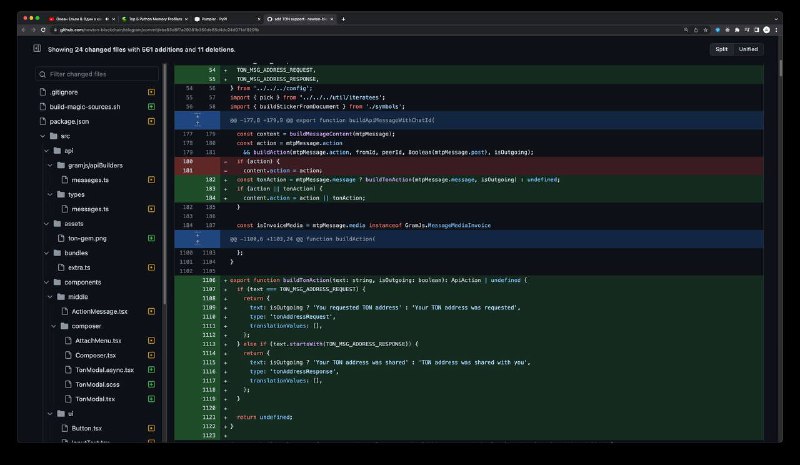Click the components folder icon

pos(57,282)
